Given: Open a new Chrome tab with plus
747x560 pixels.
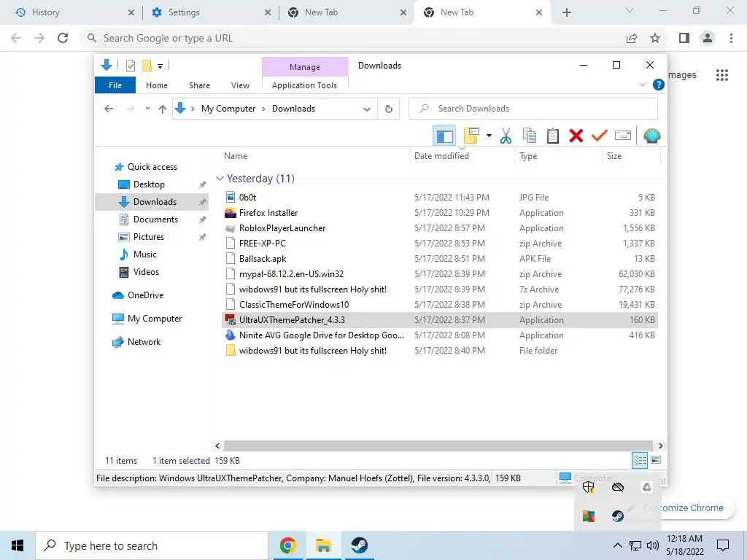Looking at the screenshot, I should (566, 12).
